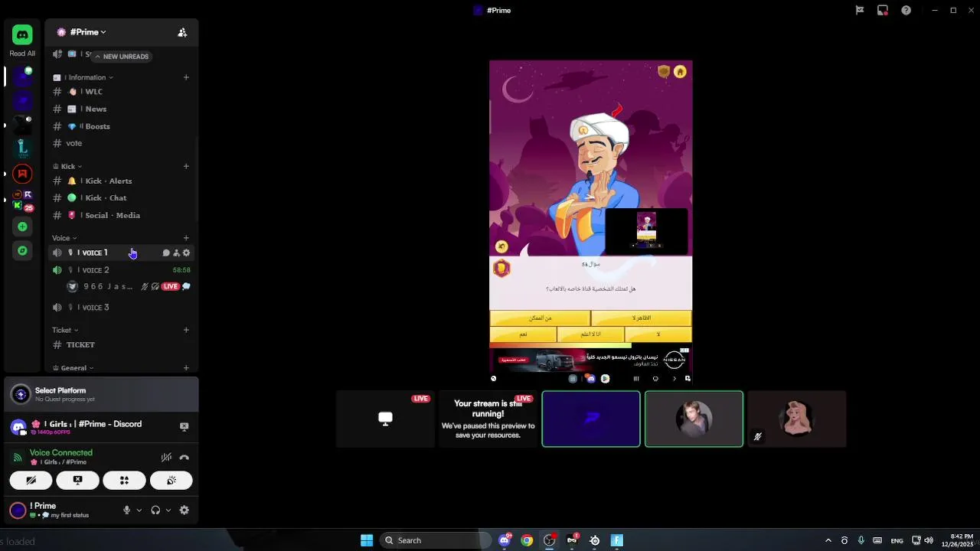
Task: Click create invite icon on VOICE 1
Action: [x=176, y=253]
